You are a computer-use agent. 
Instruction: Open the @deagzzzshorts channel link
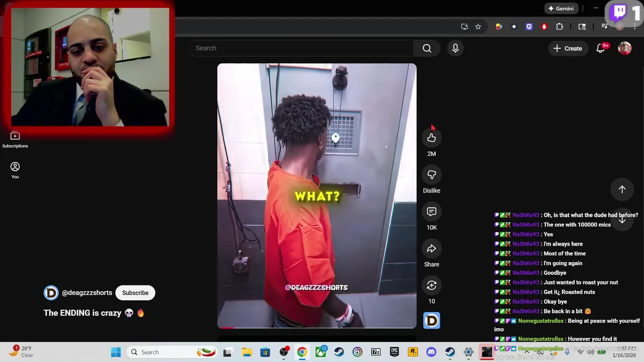87,293
